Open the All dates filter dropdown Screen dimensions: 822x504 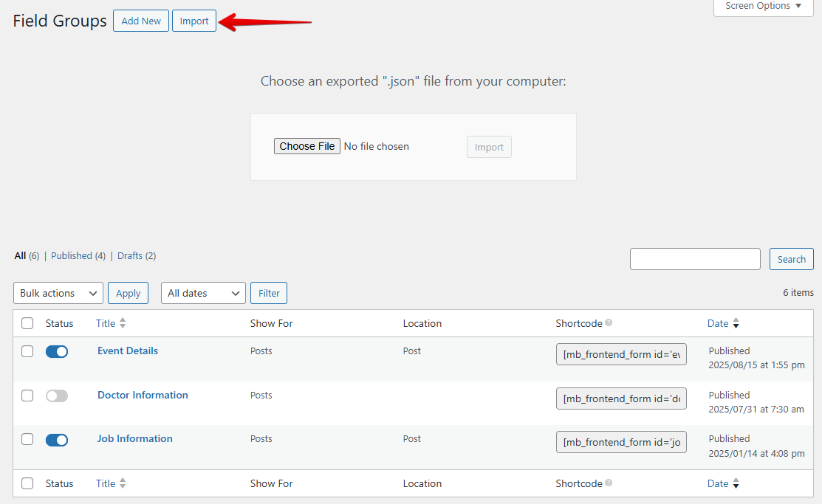pyautogui.click(x=202, y=292)
